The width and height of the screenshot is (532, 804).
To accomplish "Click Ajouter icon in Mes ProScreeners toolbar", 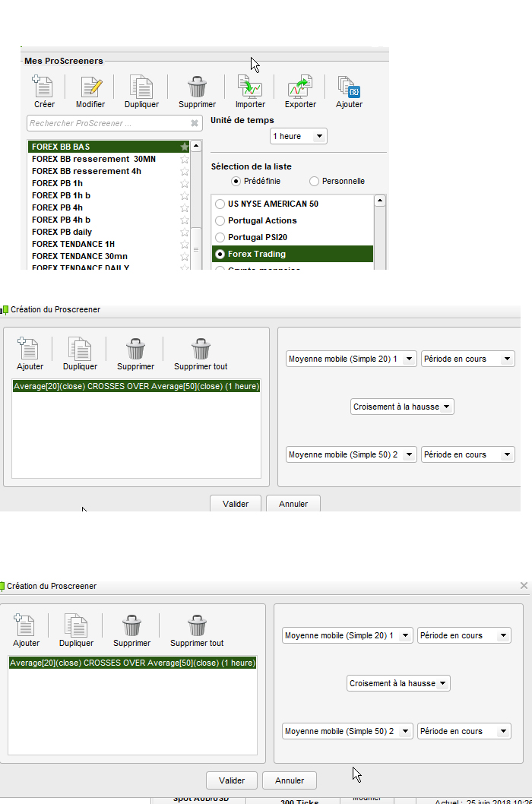I will 349,86.
